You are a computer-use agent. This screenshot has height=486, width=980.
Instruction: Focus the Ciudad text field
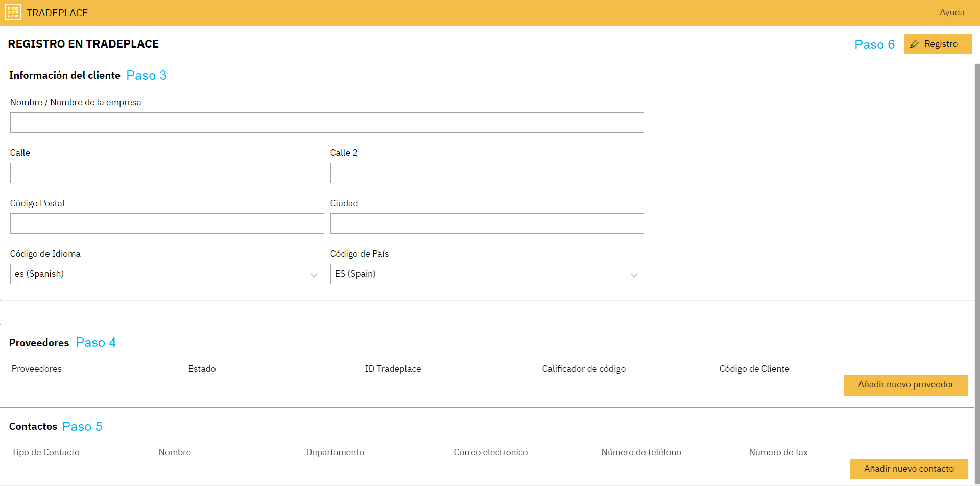pyautogui.click(x=487, y=224)
